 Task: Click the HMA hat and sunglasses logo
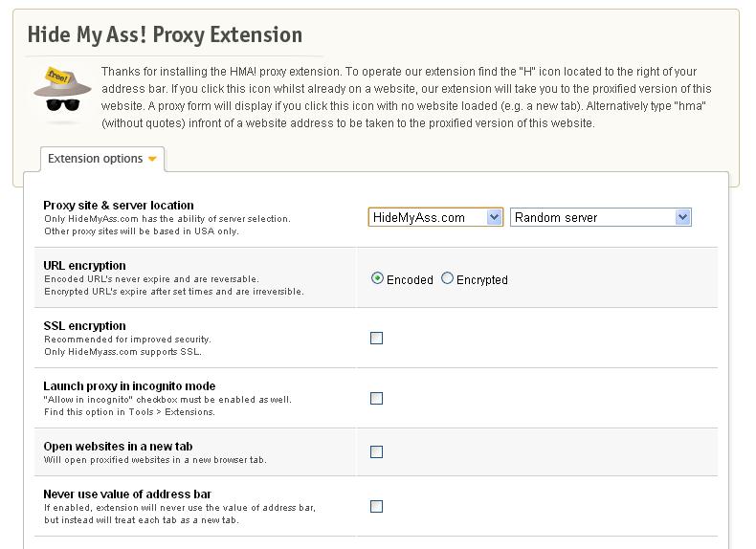62,90
